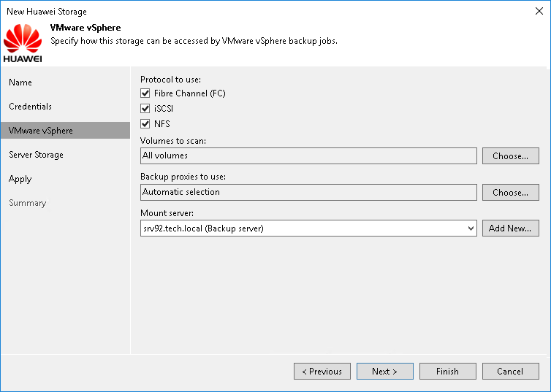Select the Summary wizard step
Image resolution: width=551 pixels, height=392 pixels.
[28, 203]
